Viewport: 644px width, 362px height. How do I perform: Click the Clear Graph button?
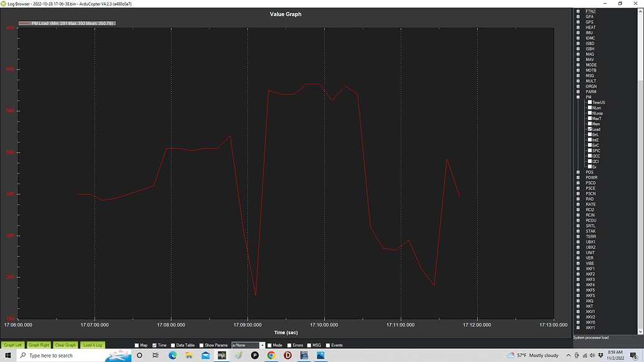[x=65, y=345]
